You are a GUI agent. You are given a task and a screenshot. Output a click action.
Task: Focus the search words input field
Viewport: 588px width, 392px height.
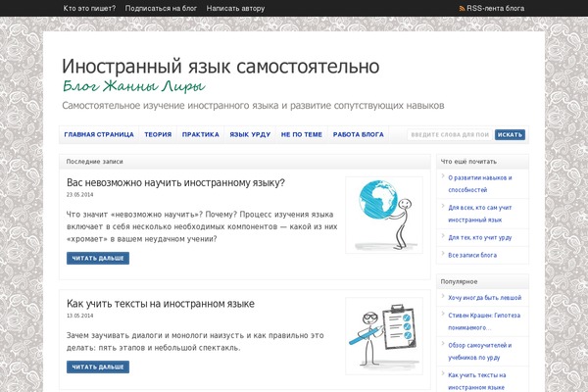450,134
